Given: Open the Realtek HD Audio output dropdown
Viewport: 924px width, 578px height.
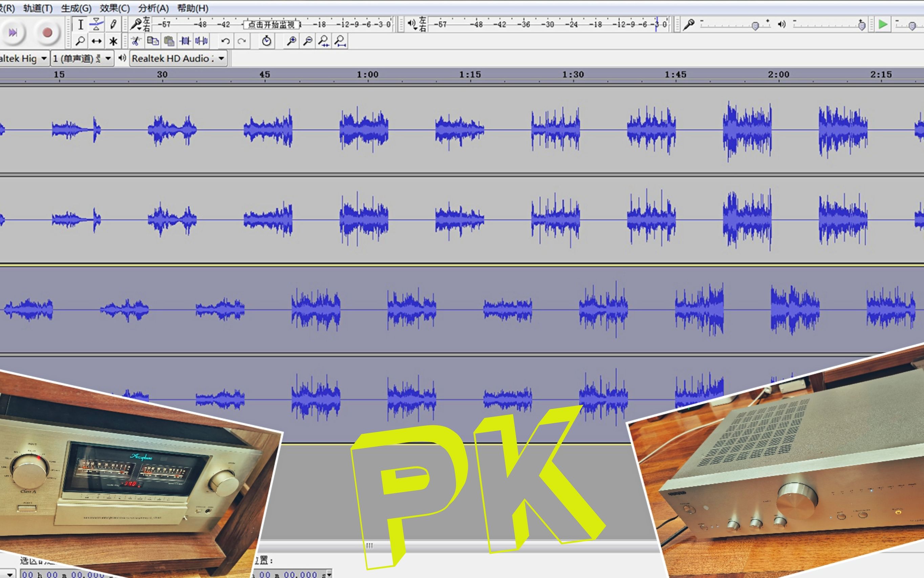Looking at the screenshot, I should pos(178,59).
